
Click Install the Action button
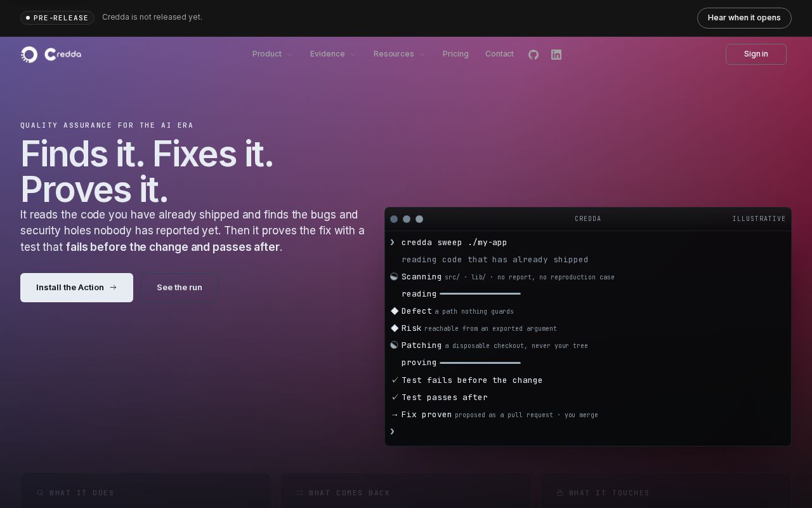[x=77, y=288]
